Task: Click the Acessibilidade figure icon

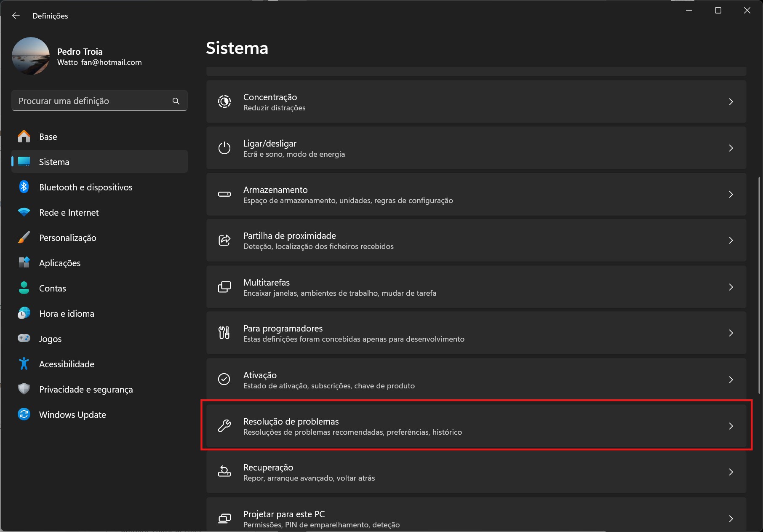Action: (24, 364)
